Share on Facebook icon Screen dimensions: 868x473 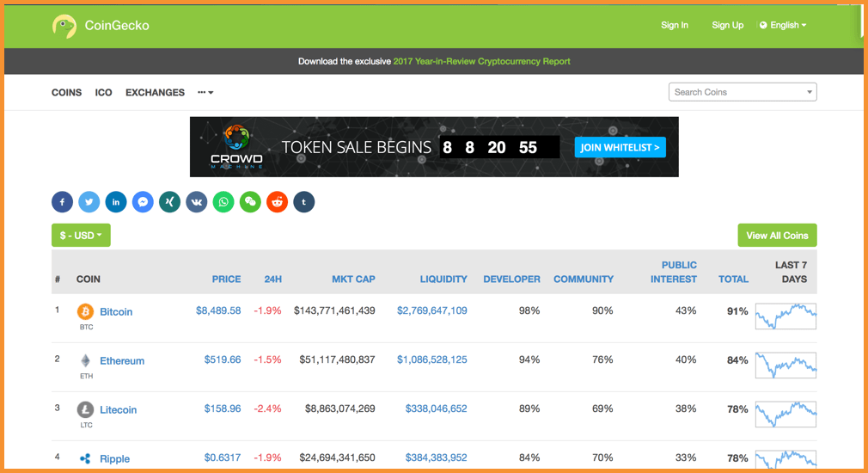click(63, 202)
